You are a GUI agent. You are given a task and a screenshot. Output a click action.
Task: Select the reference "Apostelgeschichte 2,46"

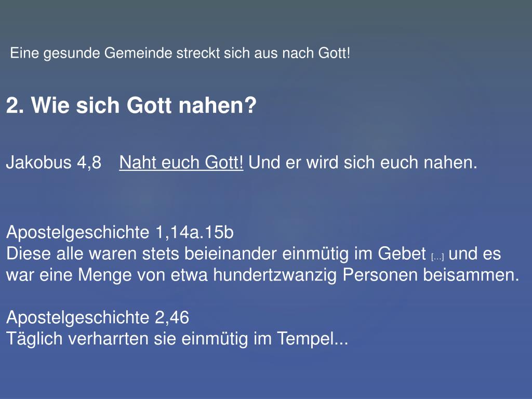coord(98,317)
